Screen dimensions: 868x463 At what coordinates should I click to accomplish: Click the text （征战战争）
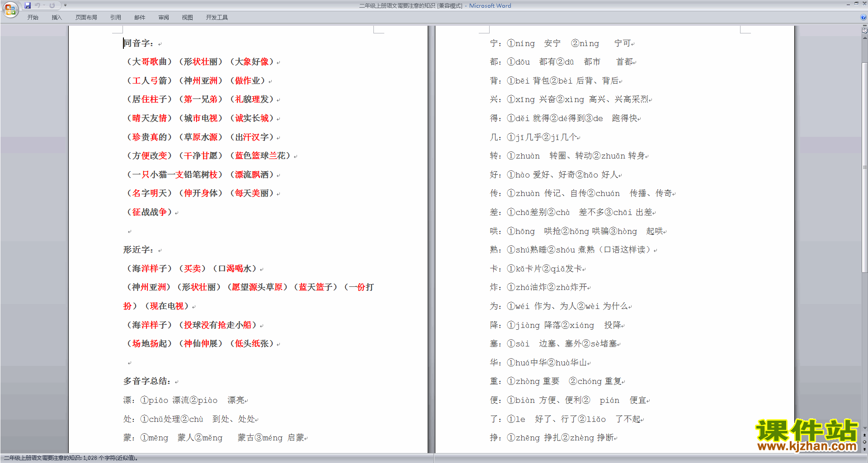click(x=149, y=212)
